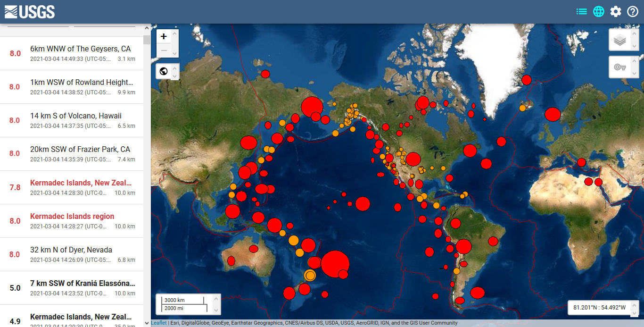Click the USGS logo in the header
The image size is (644, 327).
tap(30, 11)
